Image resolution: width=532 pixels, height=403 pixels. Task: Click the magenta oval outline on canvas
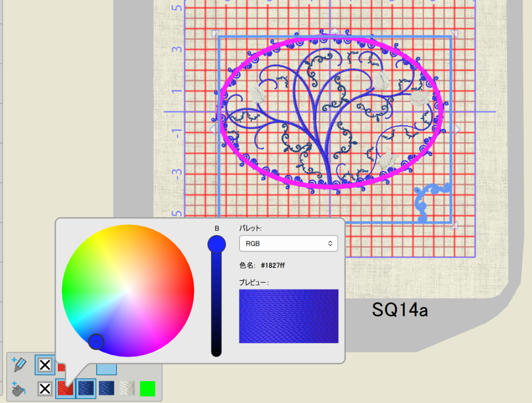click(x=332, y=38)
